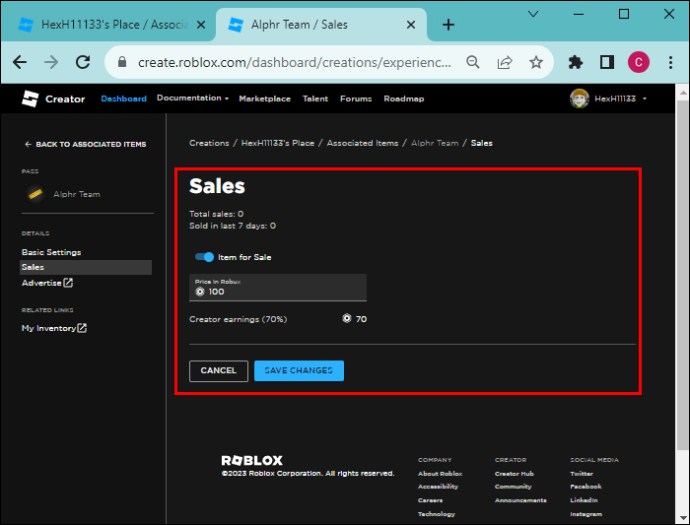The height and width of the screenshot is (525, 690).
Task: Click Creator earnings (70%) label
Action: tap(238, 319)
